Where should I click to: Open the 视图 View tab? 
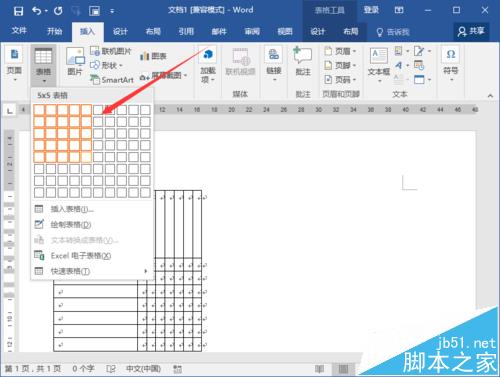tap(285, 32)
